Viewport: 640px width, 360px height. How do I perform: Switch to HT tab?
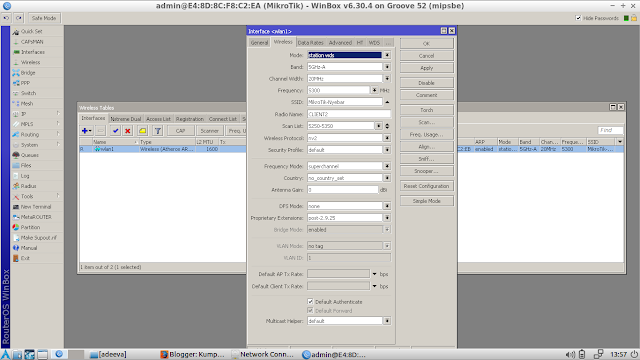[x=360, y=42]
